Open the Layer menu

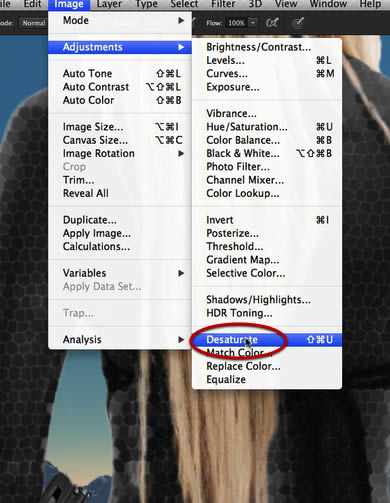pyautogui.click(x=109, y=4)
